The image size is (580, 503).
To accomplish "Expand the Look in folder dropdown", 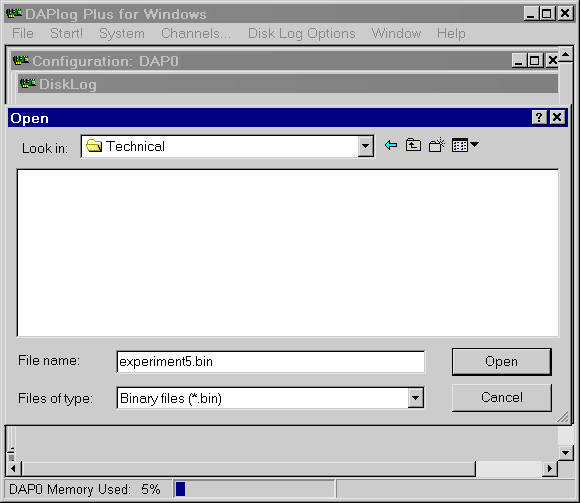I will (365, 146).
